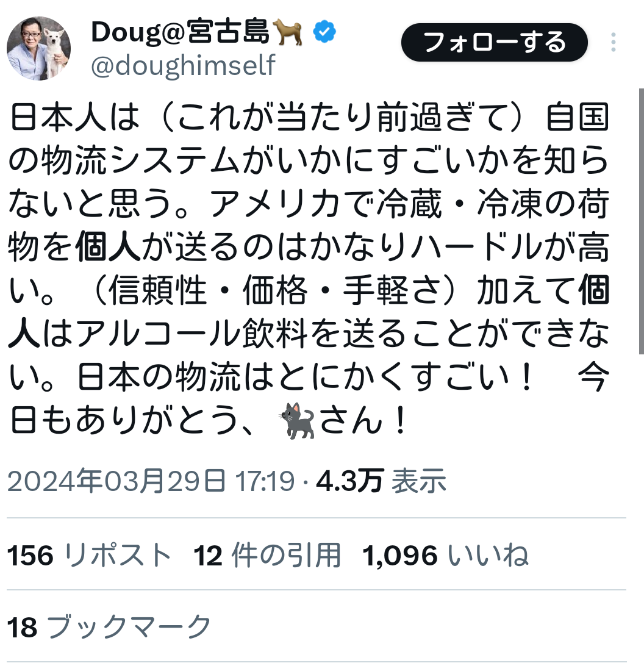Open the 2024年03月29日 17:19 timestamp link
The width and height of the screenshot is (644, 663).
(x=151, y=481)
